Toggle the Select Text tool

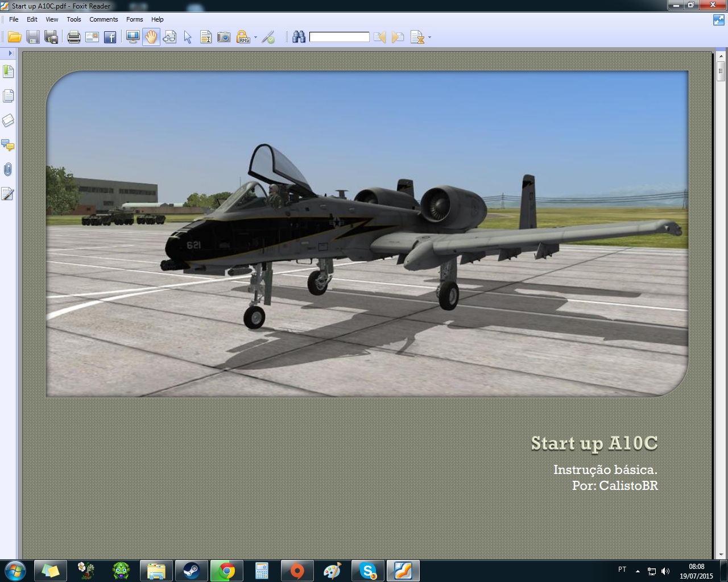[x=205, y=38]
